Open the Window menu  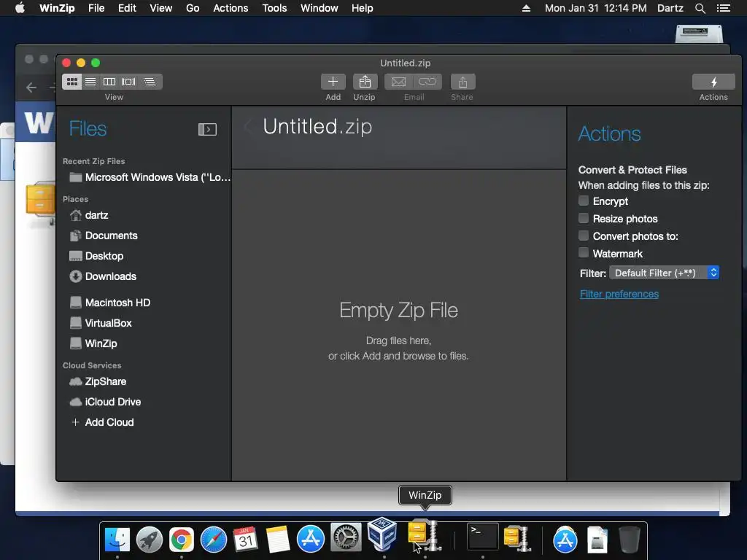point(320,8)
